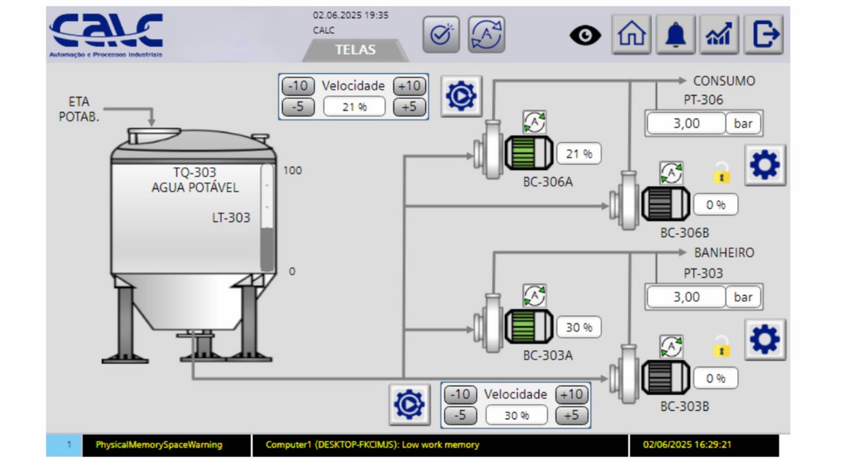The width and height of the screenshot is (868, 460).
Task: Click the logout exit icon
Action: [x=764, y=35]
